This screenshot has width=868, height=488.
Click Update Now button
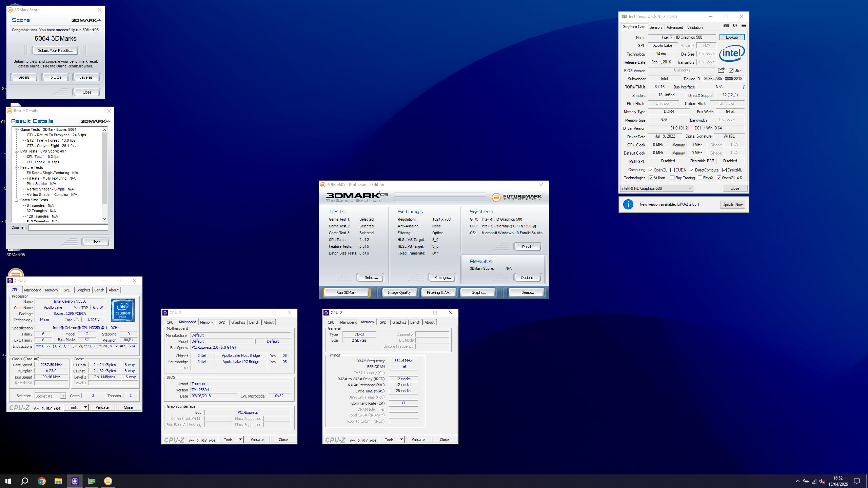point(732,205)
